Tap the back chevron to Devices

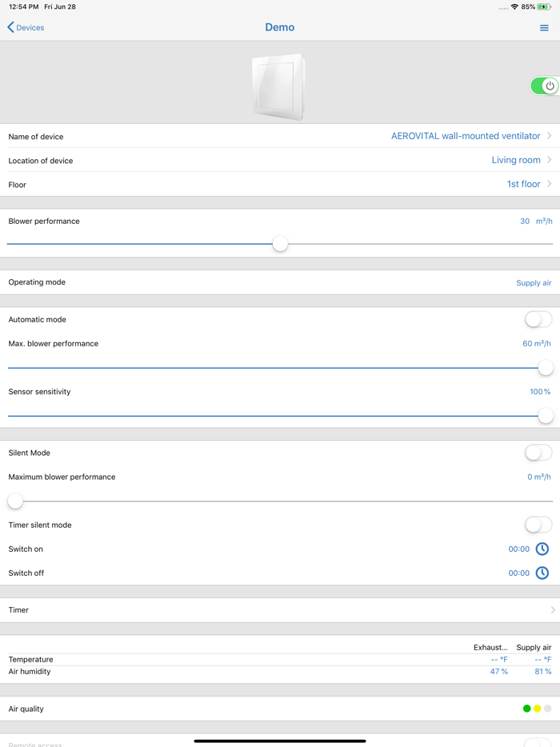coord(10,27)
